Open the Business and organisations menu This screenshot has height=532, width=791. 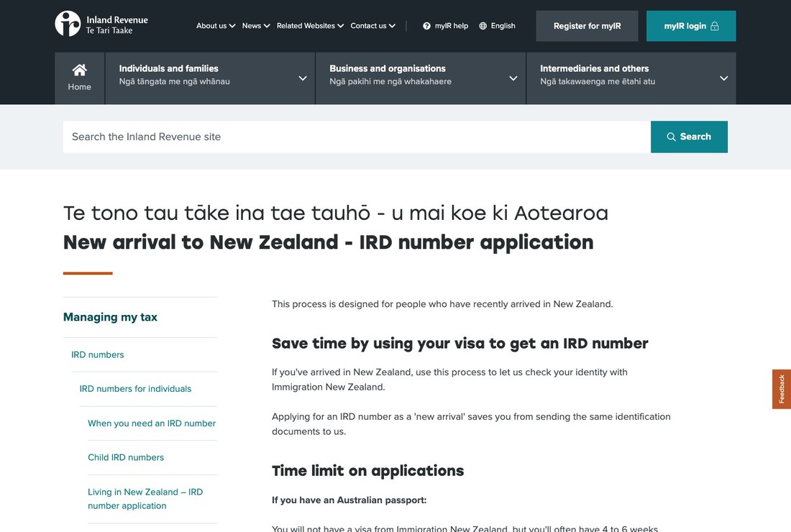(421, 78)
